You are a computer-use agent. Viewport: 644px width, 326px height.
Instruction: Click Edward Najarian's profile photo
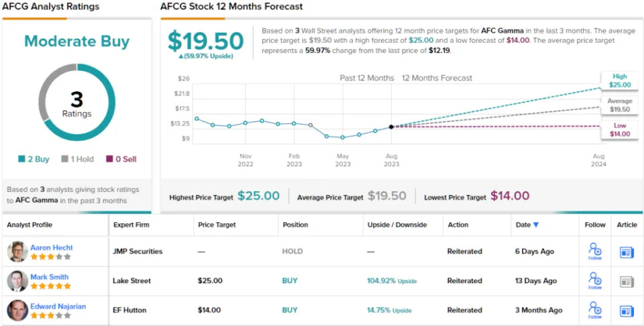click(x=17, y=310)
